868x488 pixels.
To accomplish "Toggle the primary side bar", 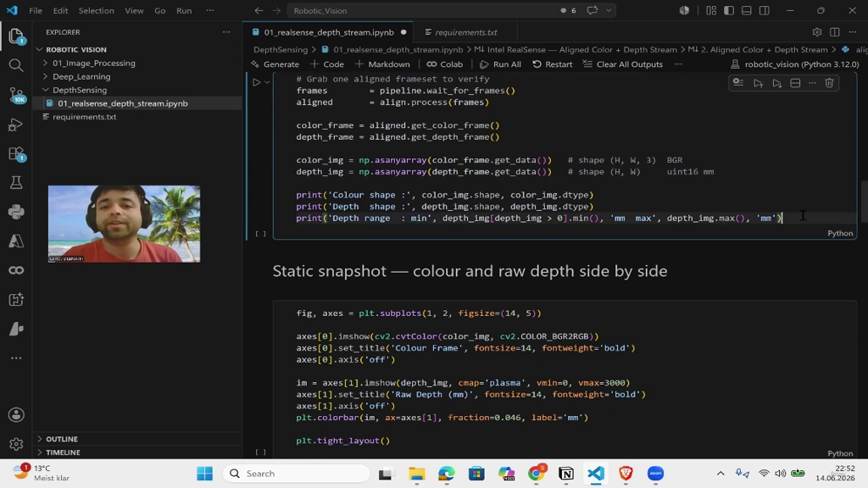I will pyautogui.click(x=729, y=10).
